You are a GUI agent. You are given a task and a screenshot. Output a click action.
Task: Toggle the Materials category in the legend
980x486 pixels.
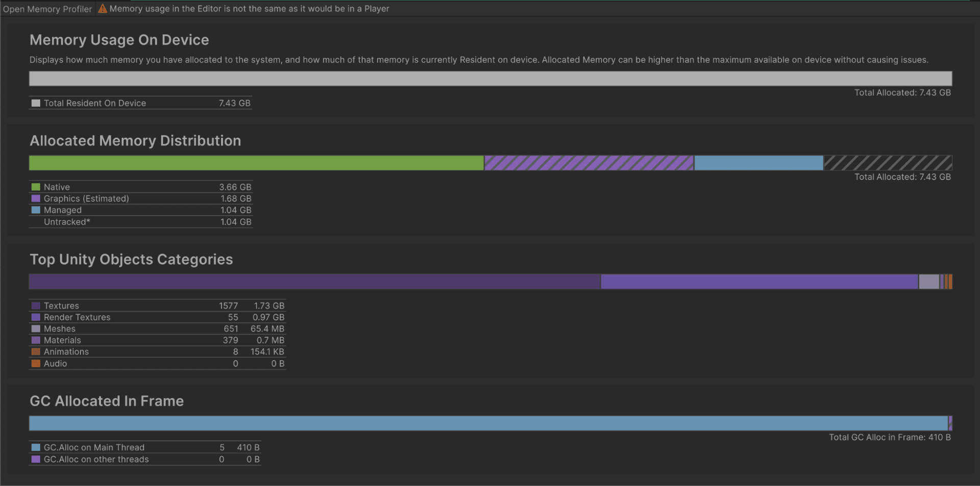(35, 340)
